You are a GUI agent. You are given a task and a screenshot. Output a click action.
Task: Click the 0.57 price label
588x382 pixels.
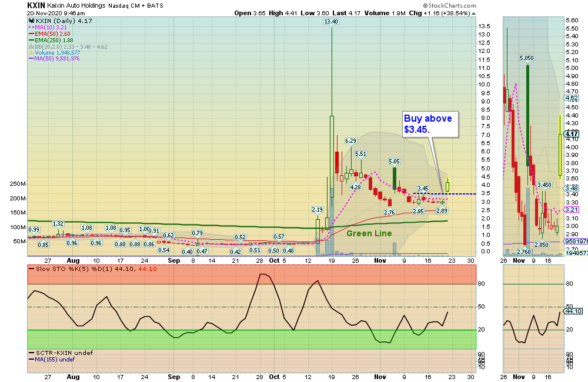(x=279, y=237)
